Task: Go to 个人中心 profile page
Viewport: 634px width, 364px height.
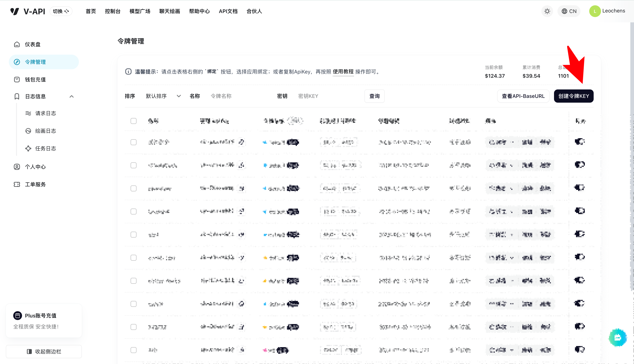Action: point(35,167)
